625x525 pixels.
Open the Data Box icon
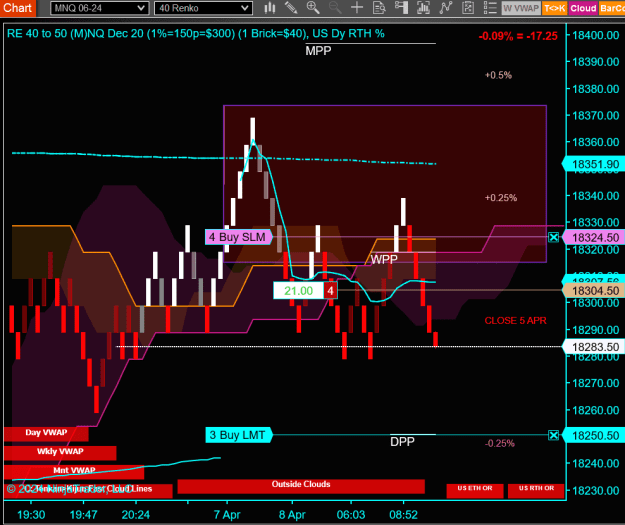(x=379, y=8)
